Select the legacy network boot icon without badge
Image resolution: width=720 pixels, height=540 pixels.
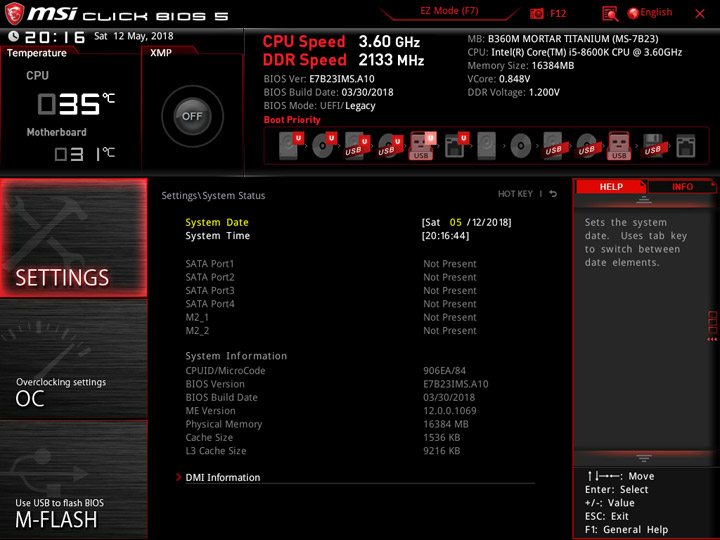coord(686,146)
